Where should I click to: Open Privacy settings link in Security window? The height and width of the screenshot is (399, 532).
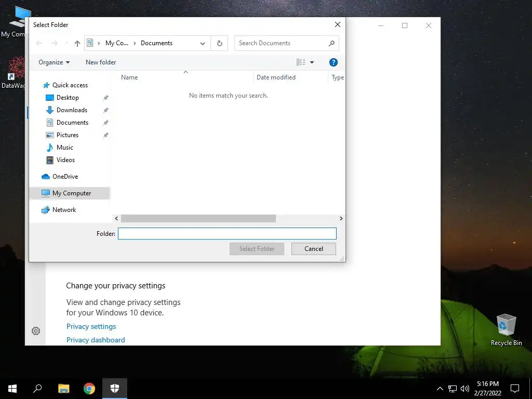point(91,326)
